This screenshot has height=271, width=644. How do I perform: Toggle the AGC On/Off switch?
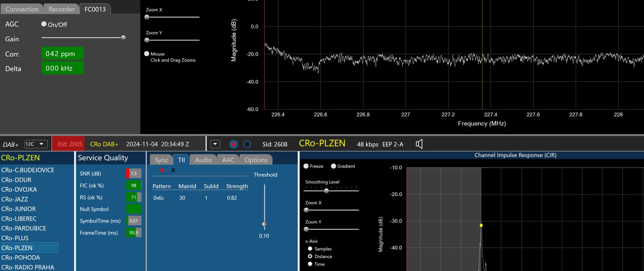pos(44,24)
